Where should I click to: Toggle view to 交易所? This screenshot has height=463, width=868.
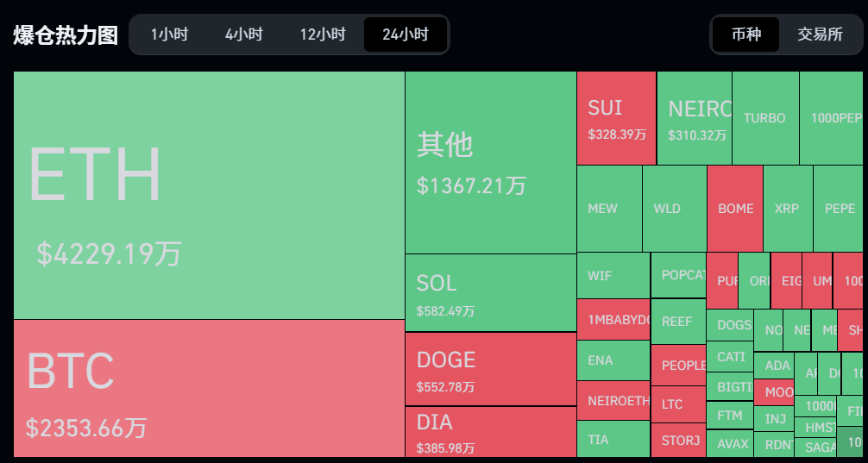click(x=820, y=34)
